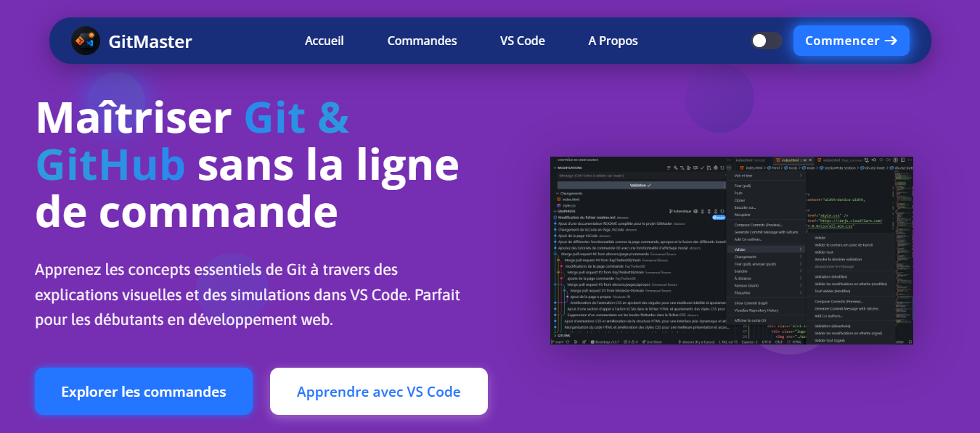Click the style.css file icon under Changements
Image resolution: width=980 pixels, height=433 pixels.
(558, 205)
